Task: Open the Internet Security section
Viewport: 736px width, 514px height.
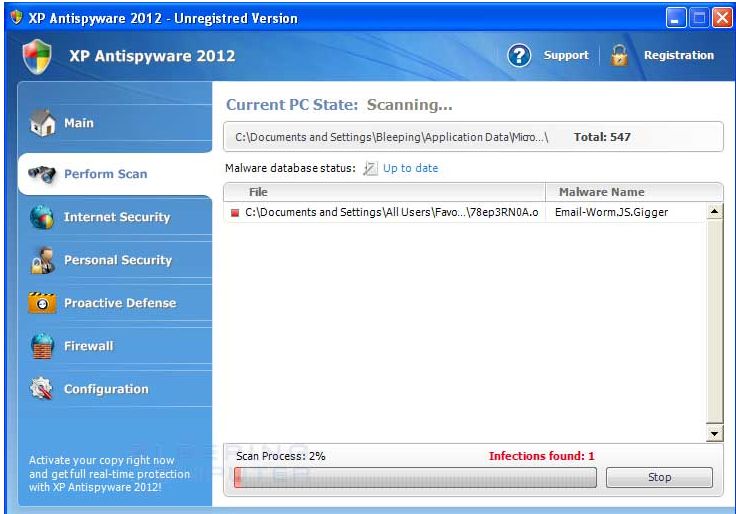Action: (115, 217)
